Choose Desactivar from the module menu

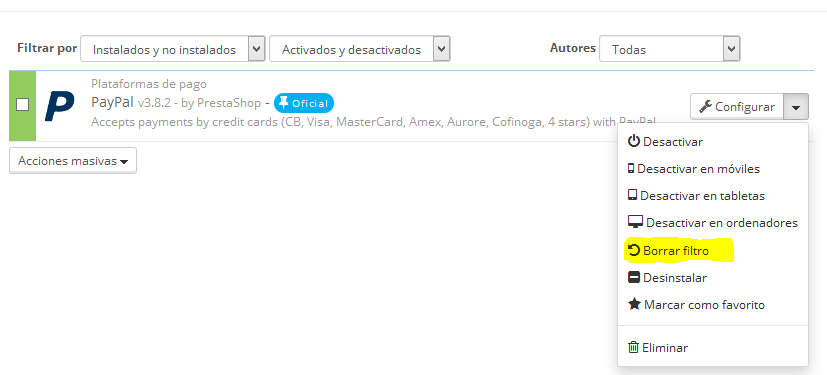713,141
